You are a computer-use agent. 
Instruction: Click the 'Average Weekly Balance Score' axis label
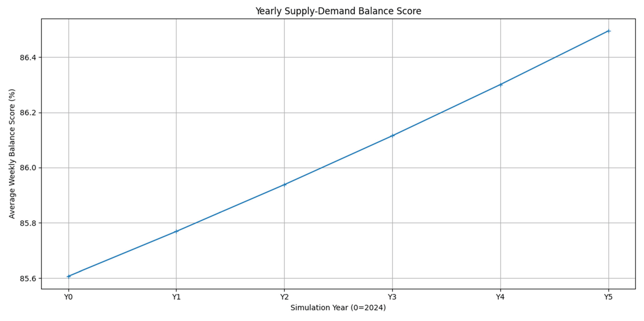(12, 154)
